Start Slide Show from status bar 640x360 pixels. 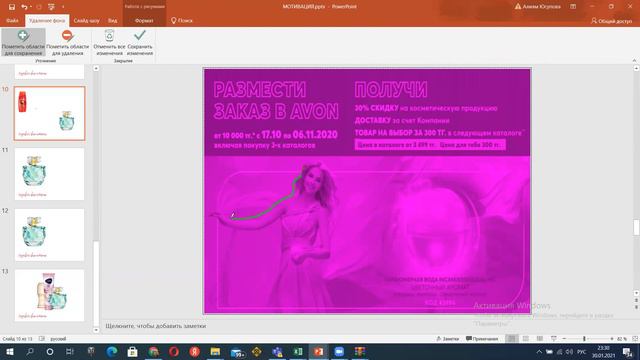(553, 339)
